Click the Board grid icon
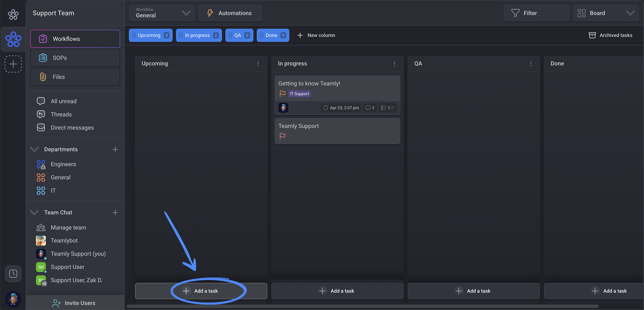 (581, 13)
